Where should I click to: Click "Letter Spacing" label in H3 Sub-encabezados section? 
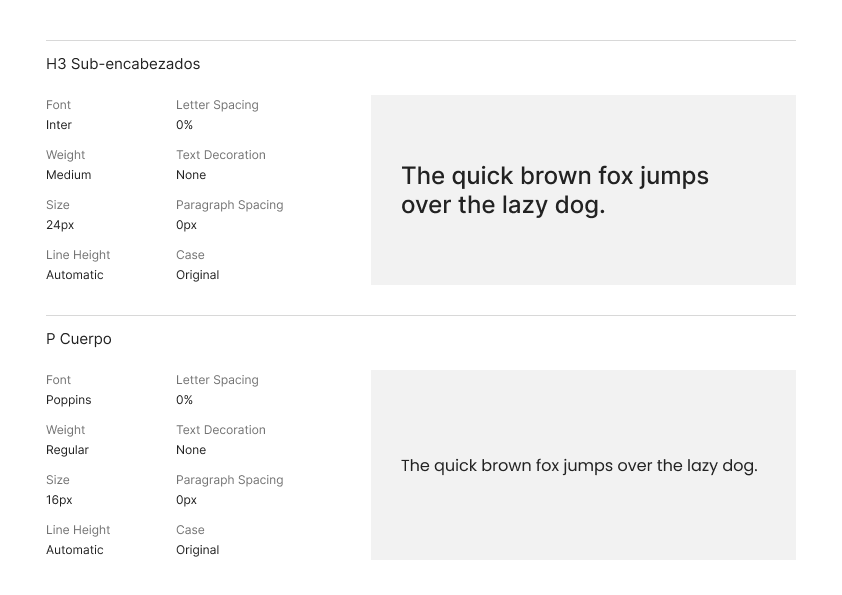(217, 105)
